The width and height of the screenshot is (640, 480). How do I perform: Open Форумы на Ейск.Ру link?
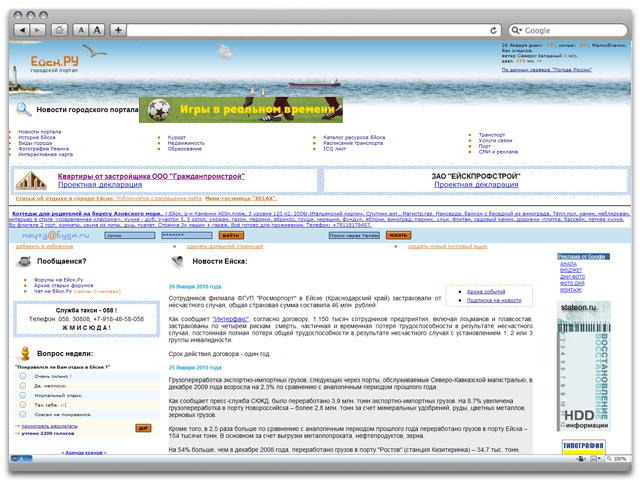click(58, 280)
